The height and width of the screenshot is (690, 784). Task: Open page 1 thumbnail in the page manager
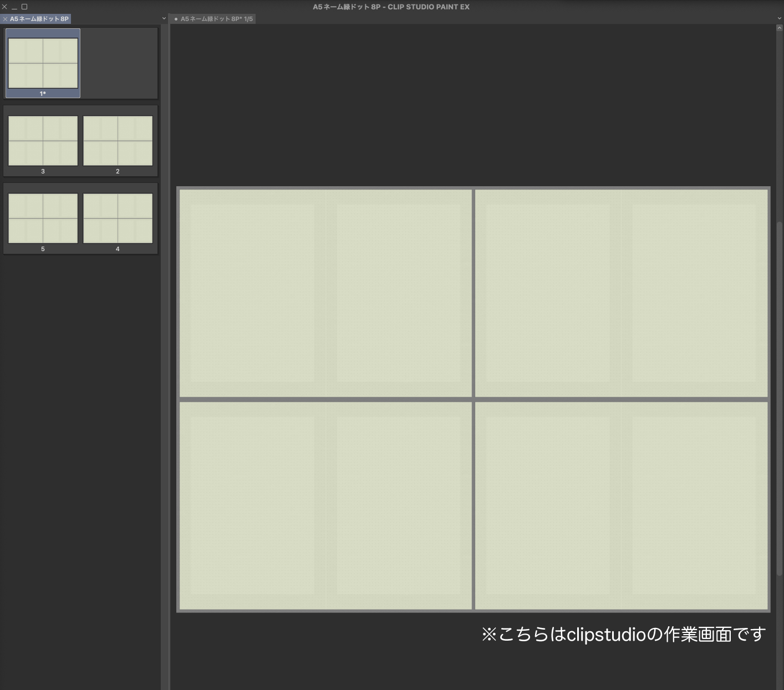click(43, 63)
